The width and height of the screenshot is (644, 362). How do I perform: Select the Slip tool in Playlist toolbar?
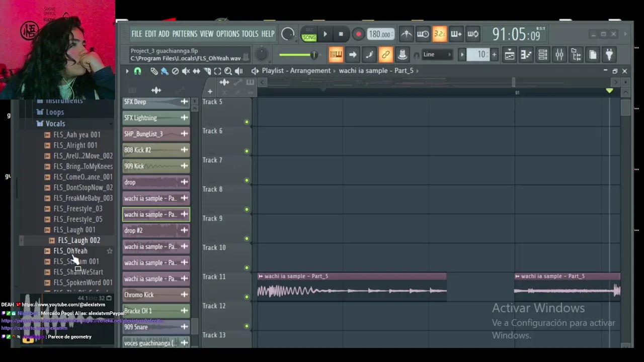coord(196,71)
